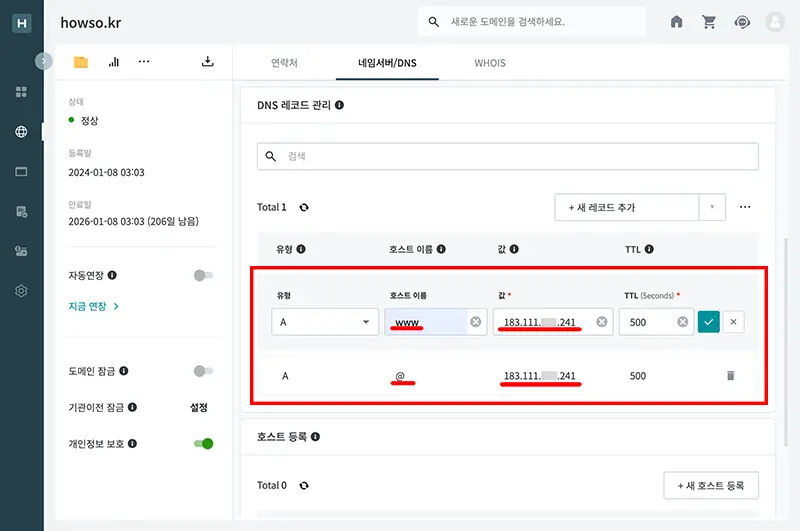Screen dimensions: 800x531
Task: Toggle the 자동연장 switch
Action: [203, 275]
